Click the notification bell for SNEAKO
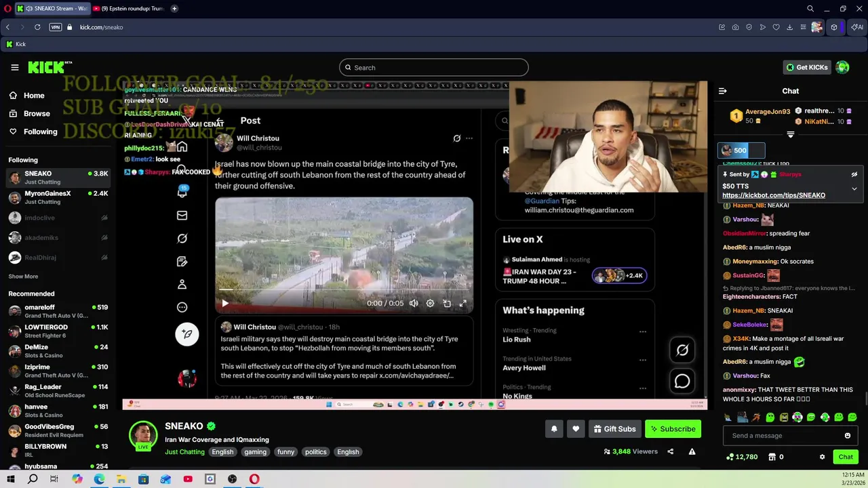The image size is (868, 488). [x=554, y=429]
